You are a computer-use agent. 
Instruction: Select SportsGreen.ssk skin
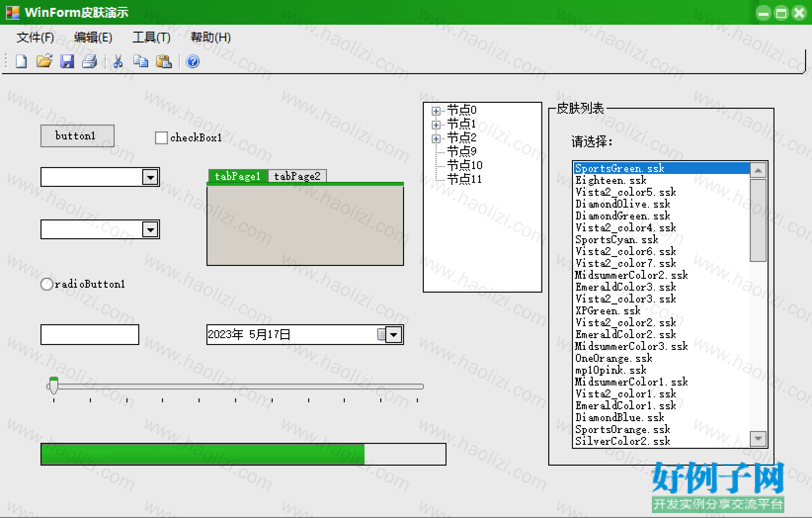[x=662, y=169]
